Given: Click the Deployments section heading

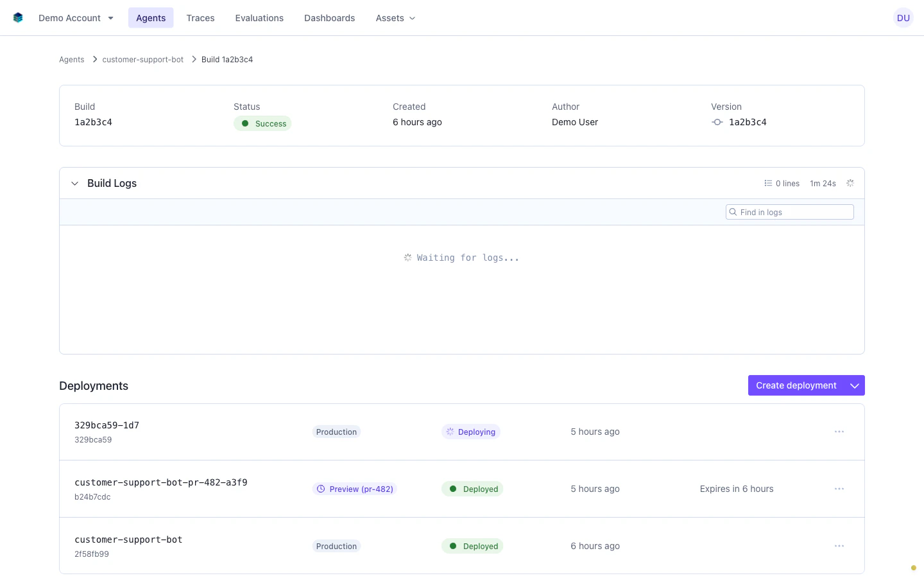Looking at the screenshot, I should point(94,386).
